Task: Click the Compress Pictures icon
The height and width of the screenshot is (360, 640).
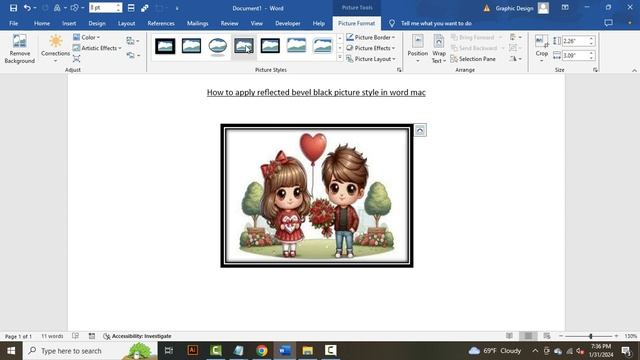Action: tap(131, 40)
